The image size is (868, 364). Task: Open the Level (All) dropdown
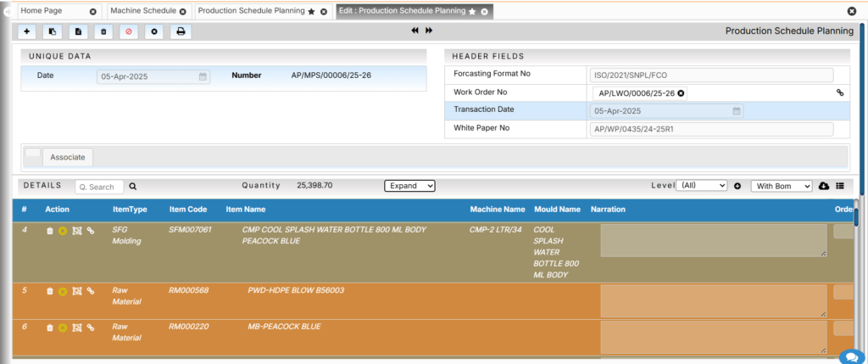[x=701, y=186]
